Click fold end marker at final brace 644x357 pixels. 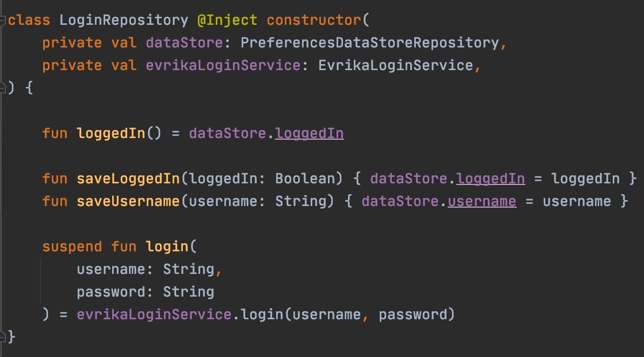tap(3, 337)
